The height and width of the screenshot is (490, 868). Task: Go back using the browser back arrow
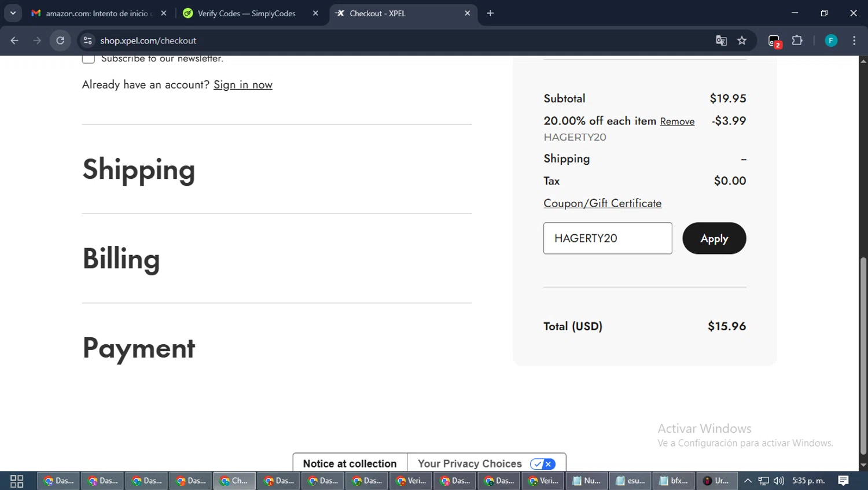[14, 40]
